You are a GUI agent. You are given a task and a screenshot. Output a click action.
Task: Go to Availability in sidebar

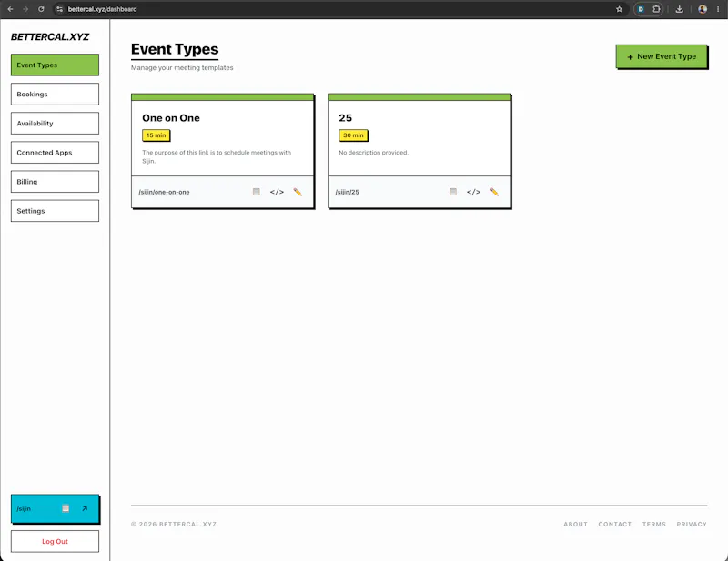(55, 124)
